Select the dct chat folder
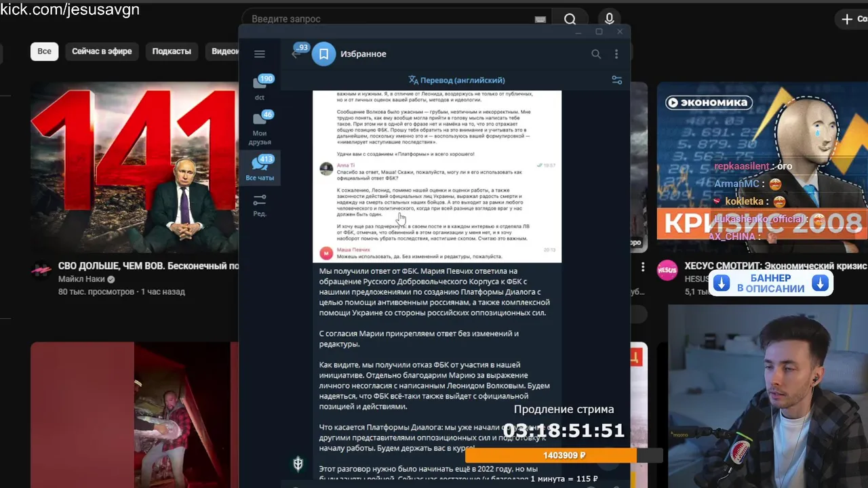This screenshot has width=868, height=488. point(260,88)
